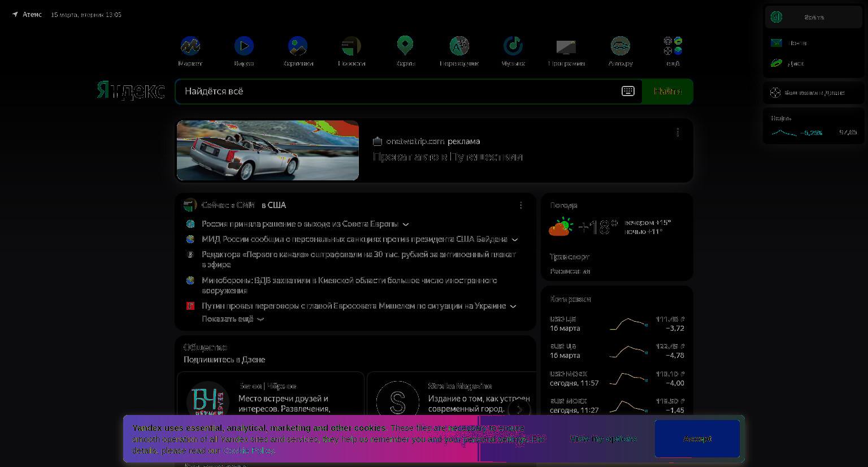Open the EUR MOEX exchange rate row
This screenshot has height=467, width=868.
(617, 405)
